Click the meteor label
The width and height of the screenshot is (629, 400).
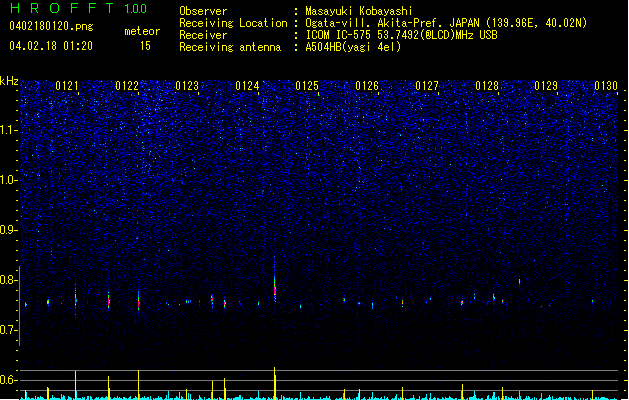[142, 31]
